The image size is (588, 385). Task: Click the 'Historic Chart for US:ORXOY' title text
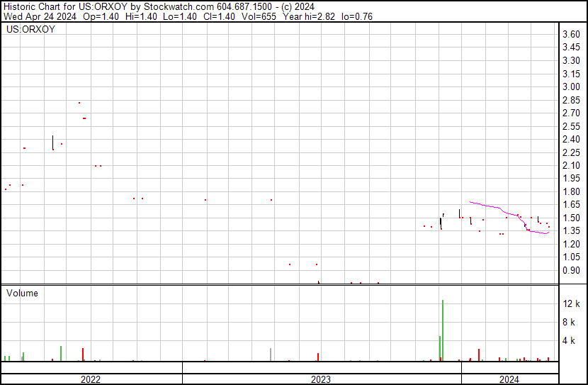pos(66,7)
